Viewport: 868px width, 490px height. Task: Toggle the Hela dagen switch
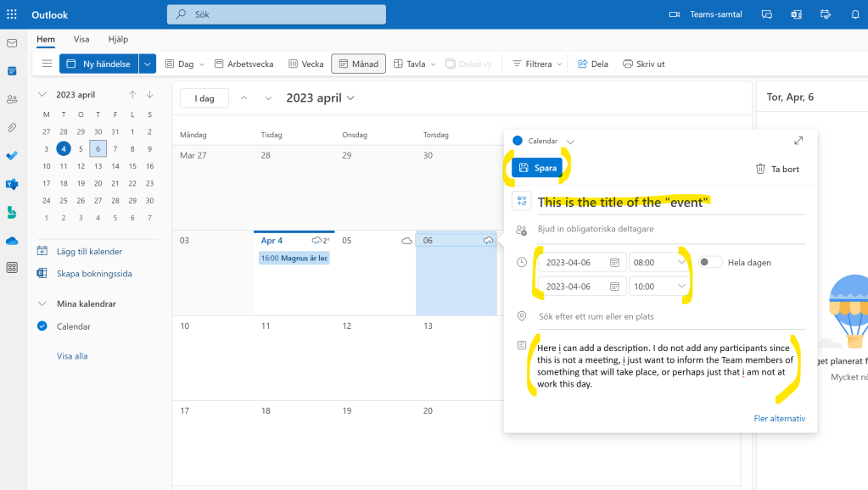710,263
